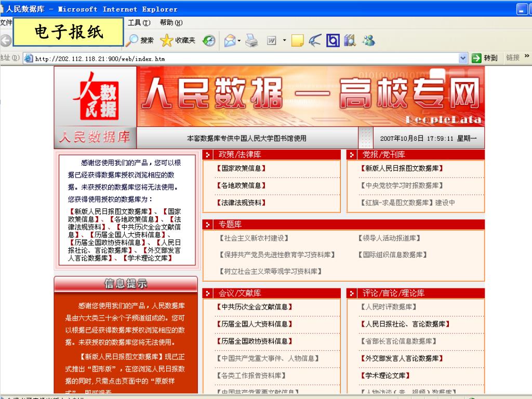
Task: Open the 法律法规资料 link
Action: pyautogui.click(x=241, y=203)
